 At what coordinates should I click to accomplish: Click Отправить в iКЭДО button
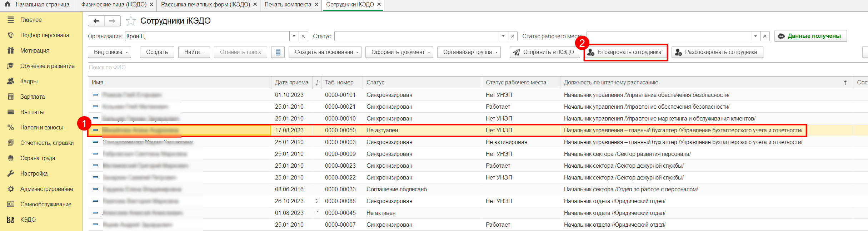(x=544, y=52)
